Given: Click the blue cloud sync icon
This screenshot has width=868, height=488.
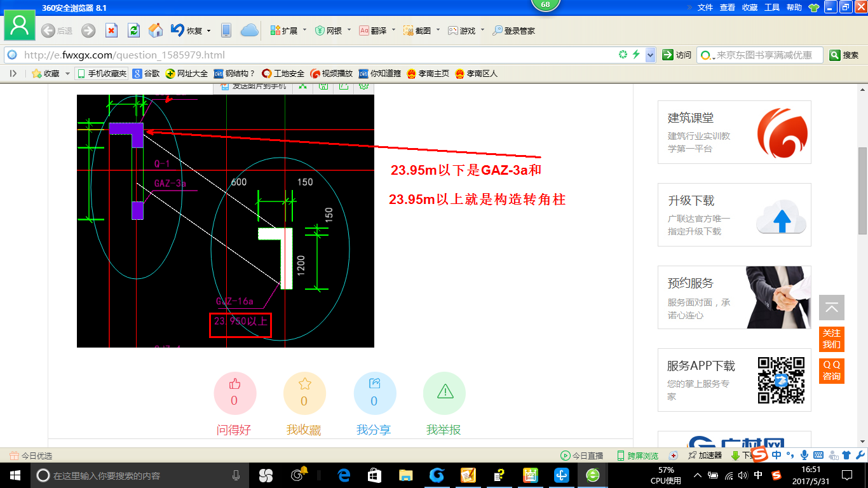Looking at the screenshot, I should click(249, 30).
